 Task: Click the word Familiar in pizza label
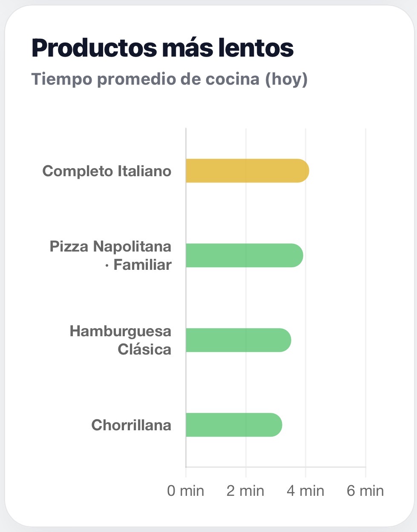[x=142, y=265]
